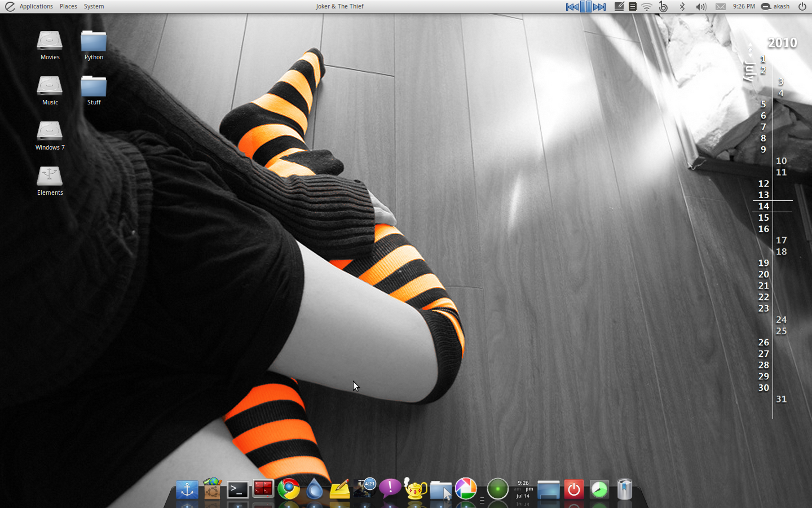812x508 pixels.
Task: Click the red power button docklet
Action: click(573, 489)
